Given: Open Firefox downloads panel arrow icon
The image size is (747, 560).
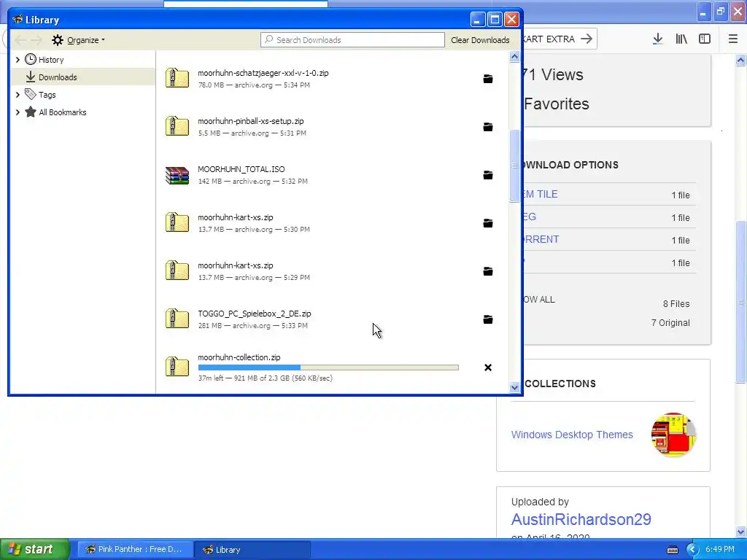Looking at the screenshot, I should click(657, 39).
